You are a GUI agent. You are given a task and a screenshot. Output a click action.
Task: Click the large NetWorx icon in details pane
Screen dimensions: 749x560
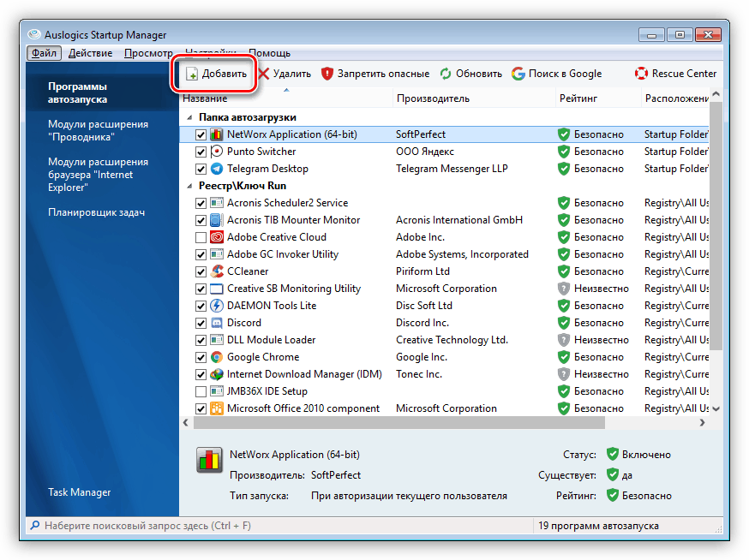point(209,460)
